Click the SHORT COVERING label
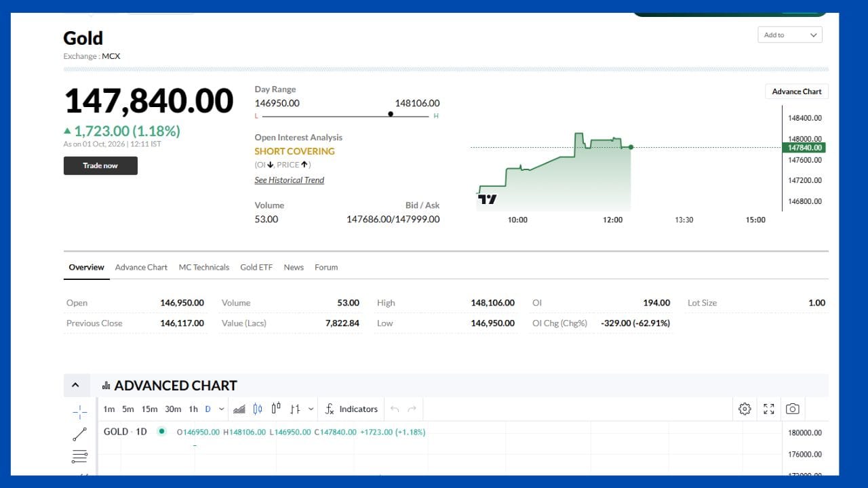868x488 pixels. [x=295, y=151]
